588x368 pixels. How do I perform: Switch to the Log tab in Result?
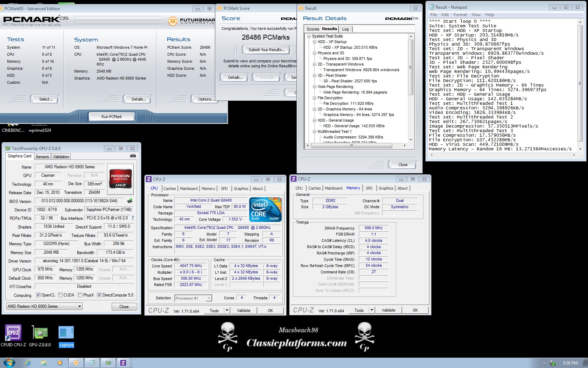tap(345, 29)
